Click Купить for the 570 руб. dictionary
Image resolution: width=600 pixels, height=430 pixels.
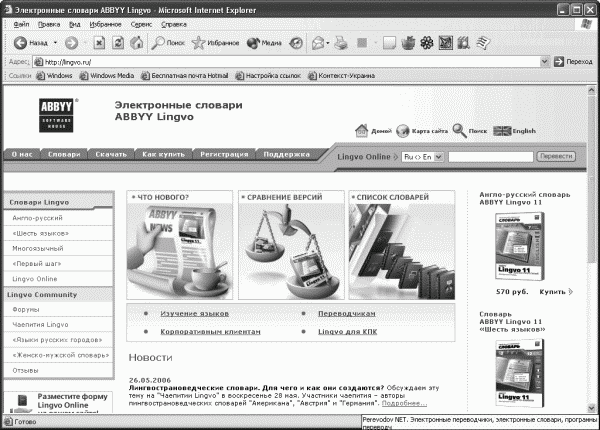tap(556, 292)
